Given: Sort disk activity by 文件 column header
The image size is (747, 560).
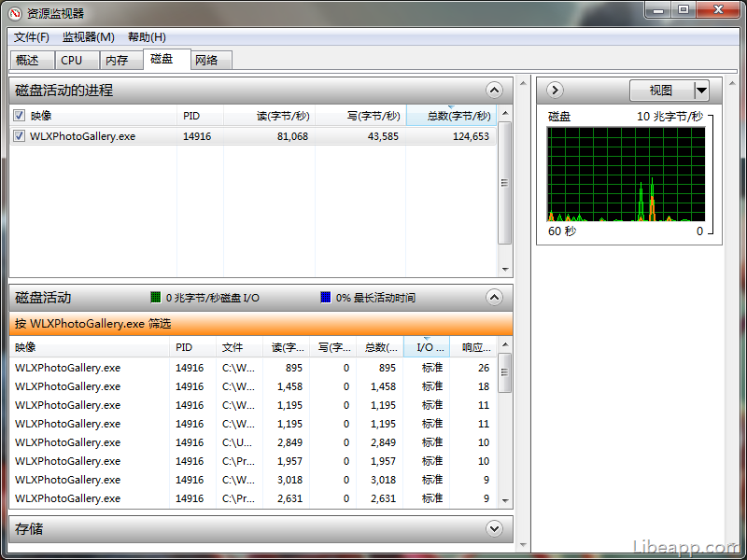Looking at the screenshot, I should [239, 347].
